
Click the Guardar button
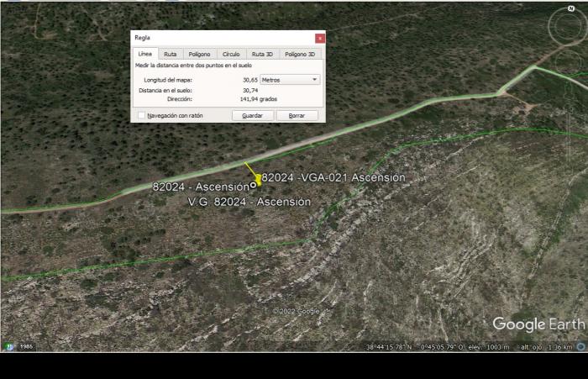point(252,116)
